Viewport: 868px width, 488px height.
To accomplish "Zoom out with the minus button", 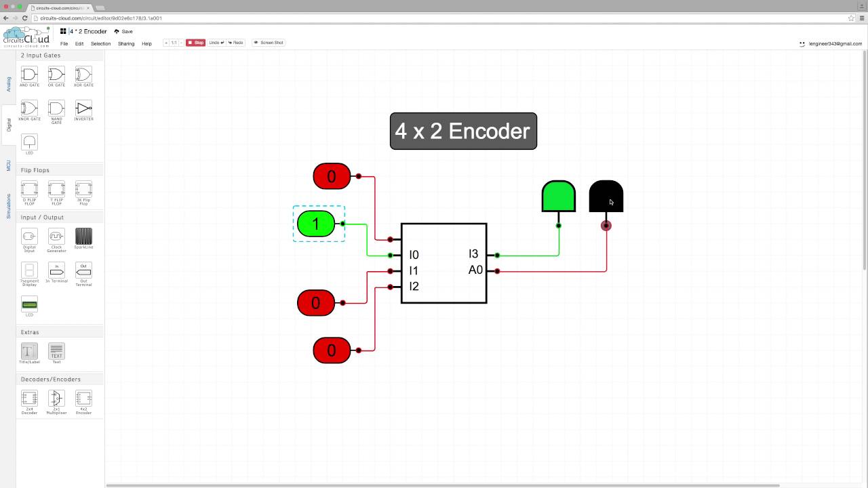I will [180, 43].
